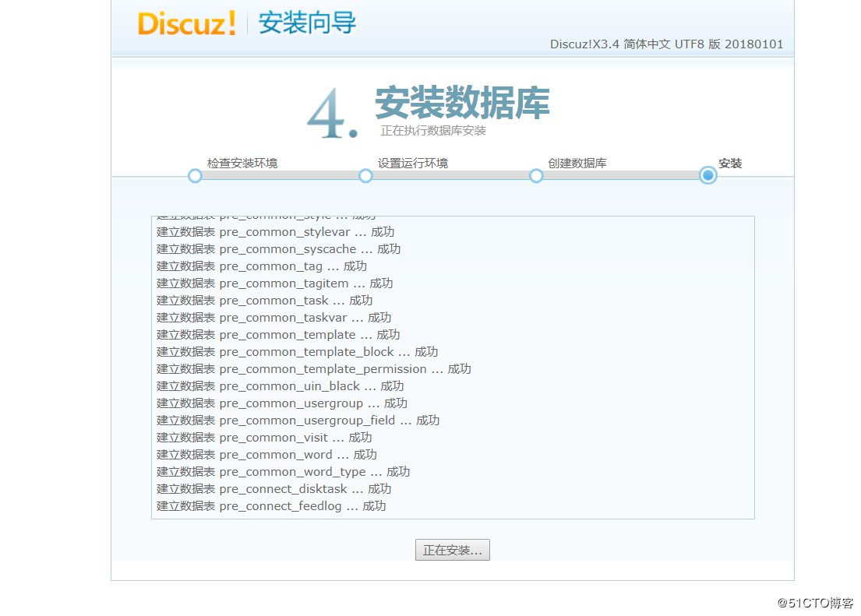Select the 创建数据库 step circle

tap(537, 176)
